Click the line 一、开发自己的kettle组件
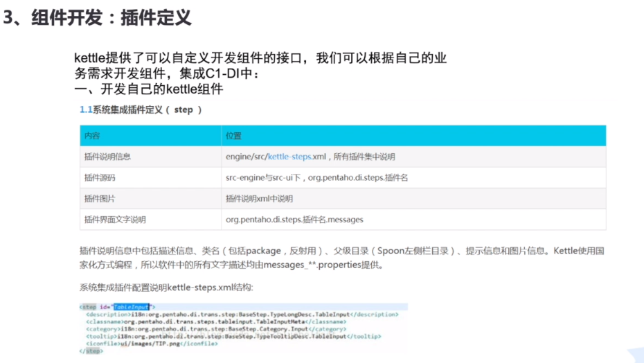 (x=149, y=89)
